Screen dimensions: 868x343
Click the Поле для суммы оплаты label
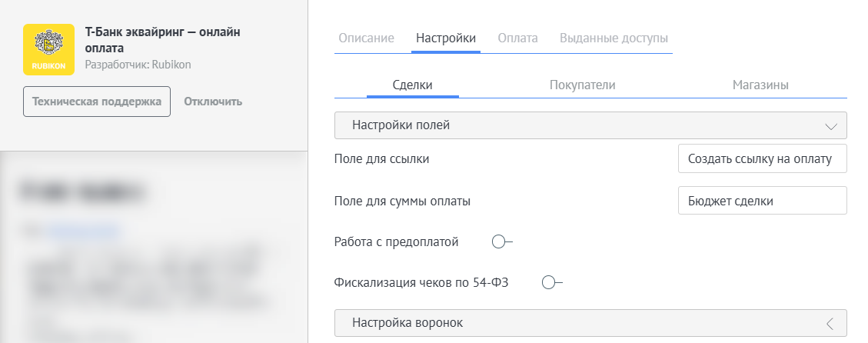(402, 201)
